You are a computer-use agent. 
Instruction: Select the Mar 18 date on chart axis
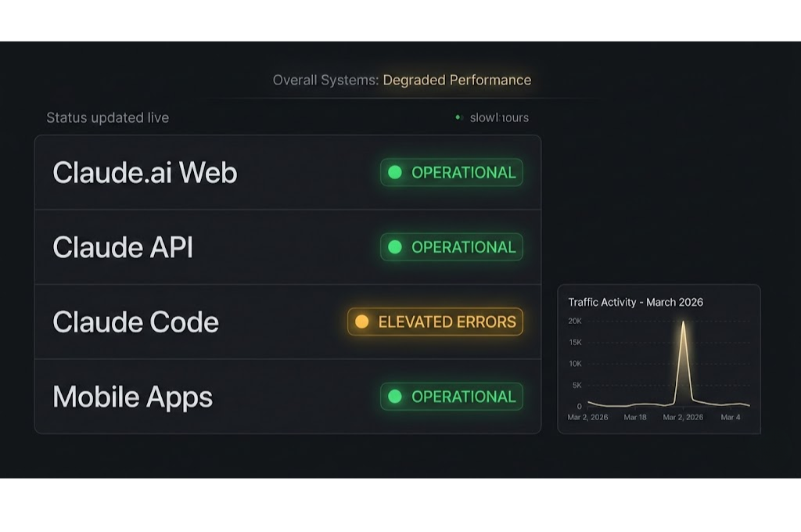click(x=635, y=417)
